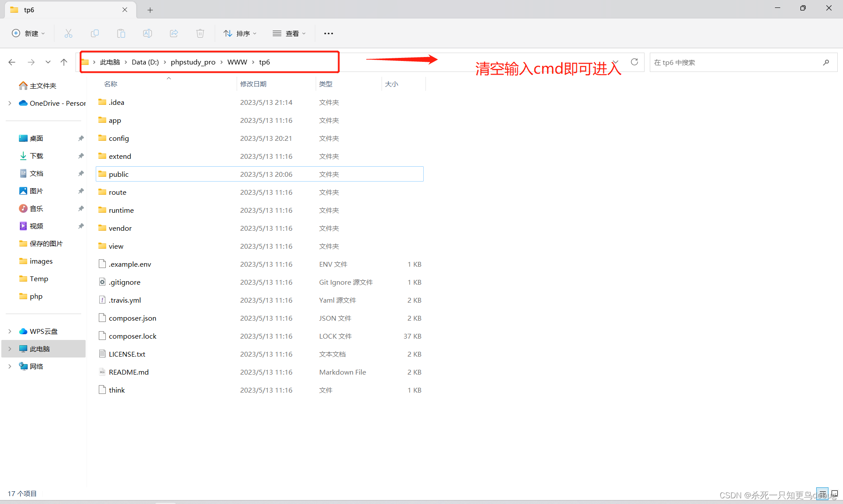Image resolution: width=843 pixels, height=504 pixels.
Task: Navigate to WWW in breadcrumb
Action: tap(237, 62)
